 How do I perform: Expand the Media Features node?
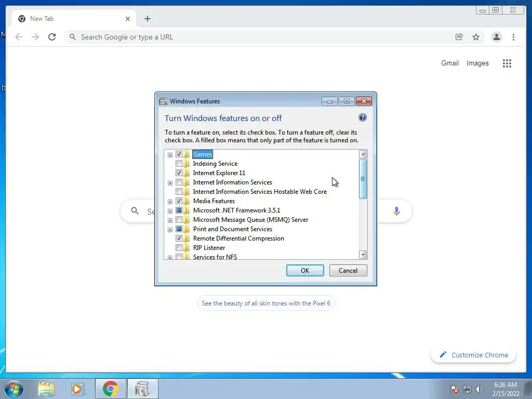click(x=170, y=202)
